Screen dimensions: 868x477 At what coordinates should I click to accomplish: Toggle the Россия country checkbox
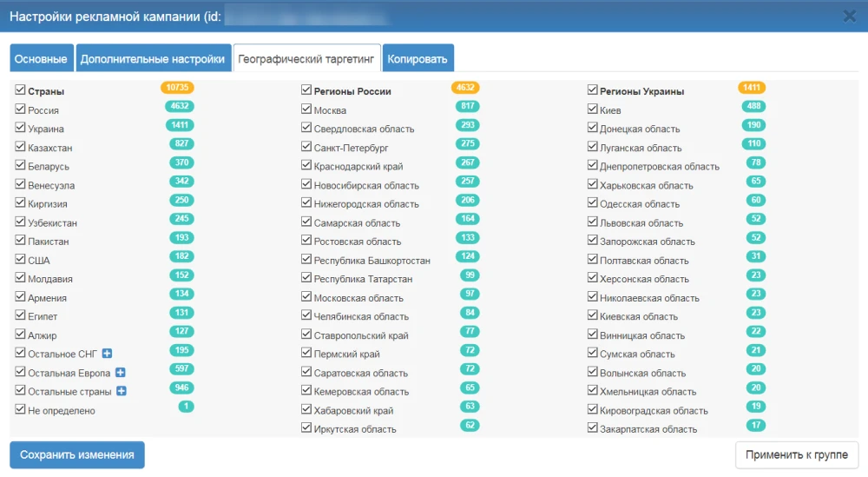pos(21,109)
